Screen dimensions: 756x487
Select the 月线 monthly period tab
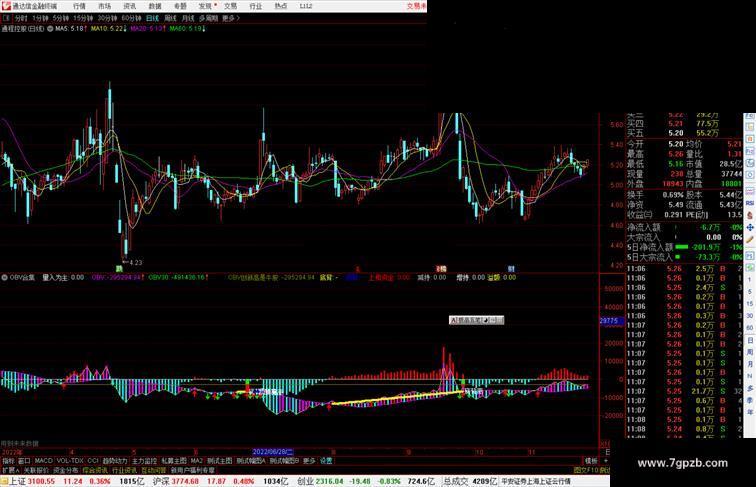pos(188,18)
